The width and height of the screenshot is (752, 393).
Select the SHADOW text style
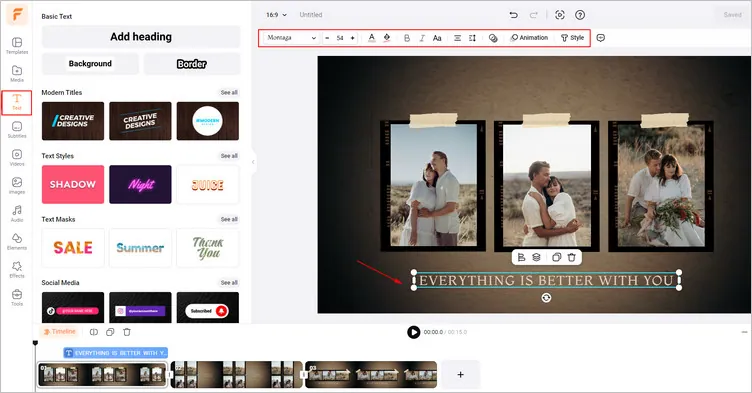tap(73, 184)
